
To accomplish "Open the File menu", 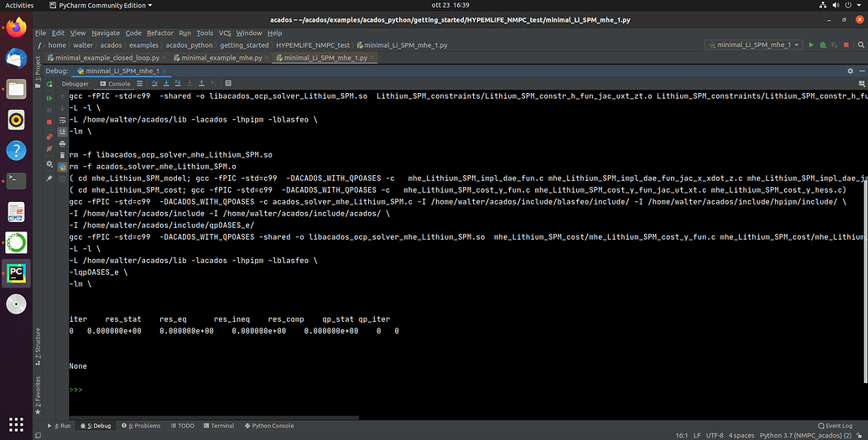I will pos(40,34).
